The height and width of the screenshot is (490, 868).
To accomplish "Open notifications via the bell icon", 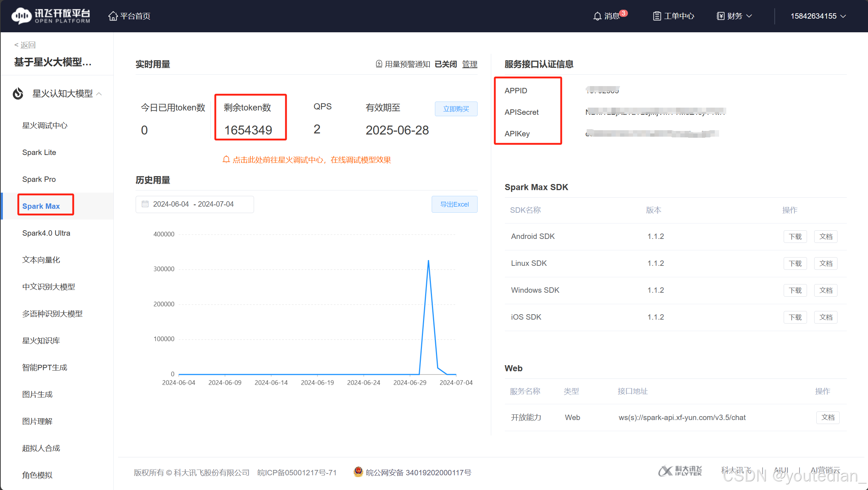I will pos(597,16).
